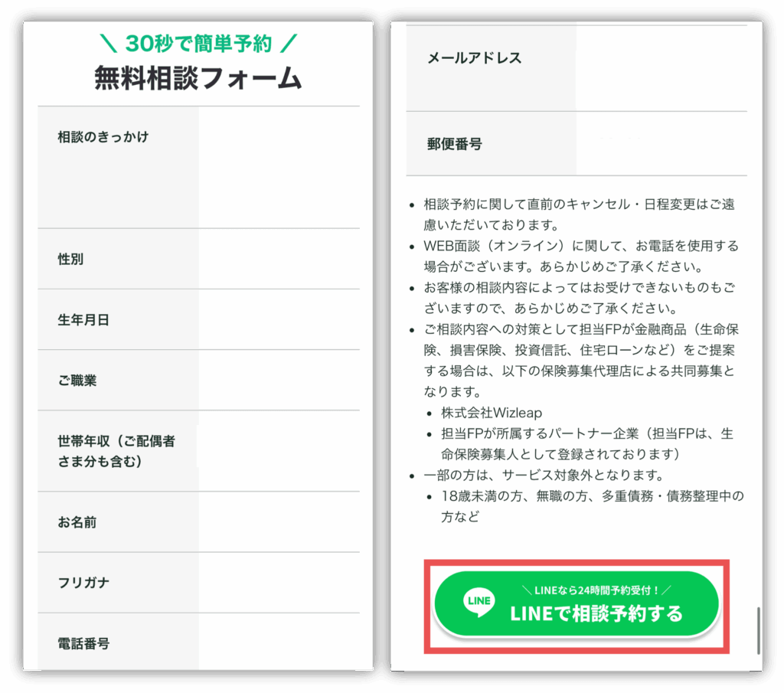Click the お名前 input field
This screenshot has width=784, height=693.
tap(279, 522)
